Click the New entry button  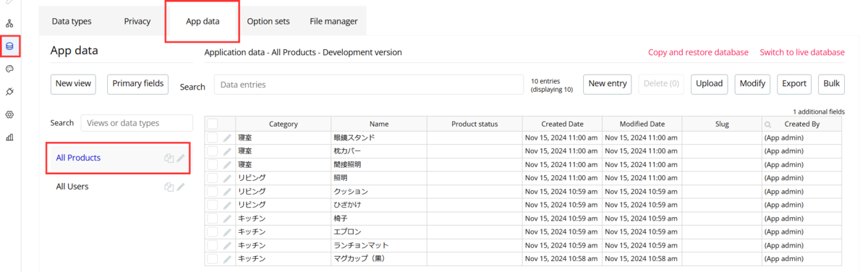coord(608,84)
